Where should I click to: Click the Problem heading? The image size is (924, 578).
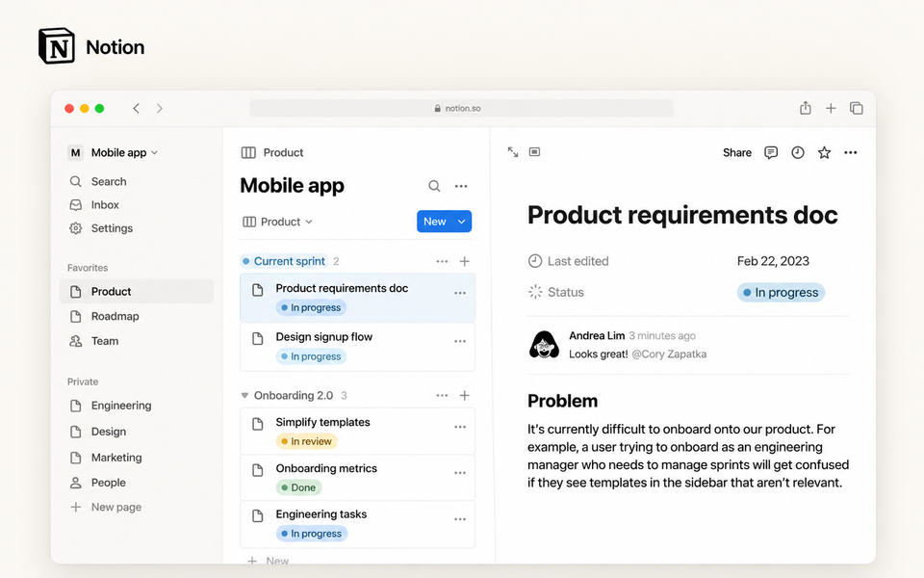pyautogui.click(x=562, y=401)
